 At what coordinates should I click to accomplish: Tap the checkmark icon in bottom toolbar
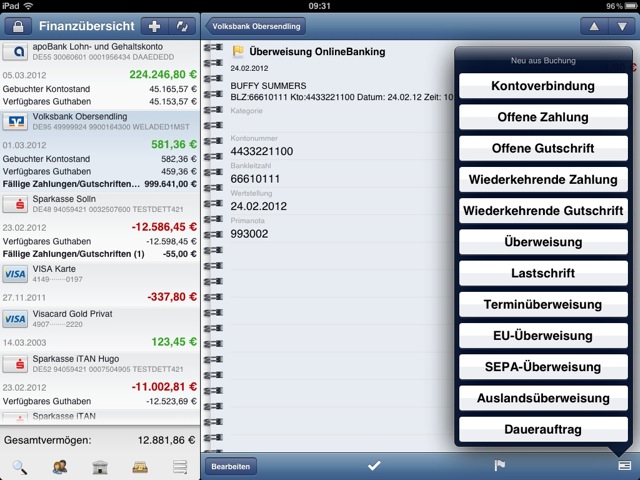(x=374, y=465)
